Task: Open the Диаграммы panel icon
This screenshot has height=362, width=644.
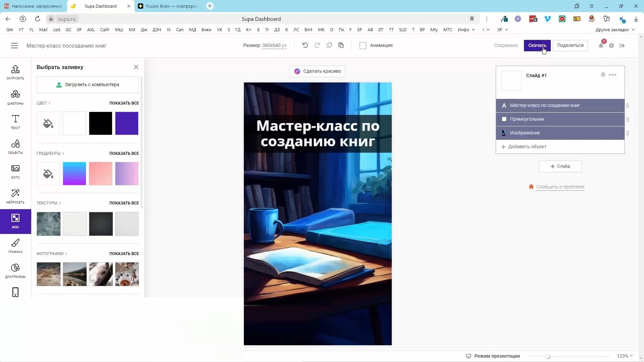Action: (15, 270)
